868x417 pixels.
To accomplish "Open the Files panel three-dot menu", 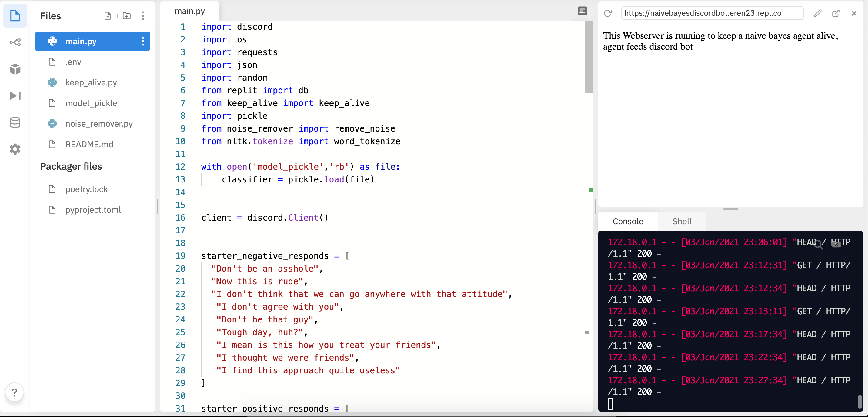I will coord(143,16).
